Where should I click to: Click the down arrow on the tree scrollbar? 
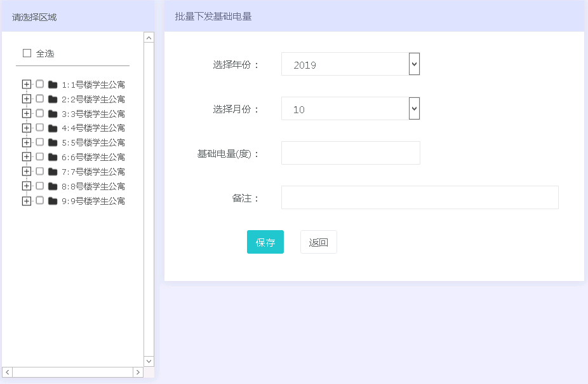(148, 361)
